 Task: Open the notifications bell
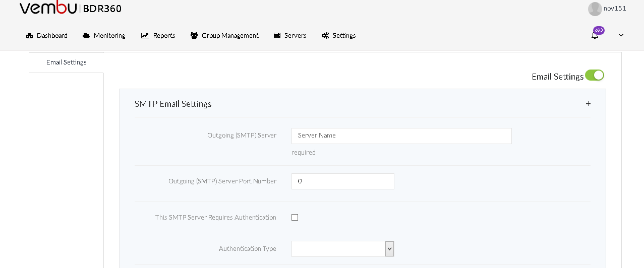(595, 36)
